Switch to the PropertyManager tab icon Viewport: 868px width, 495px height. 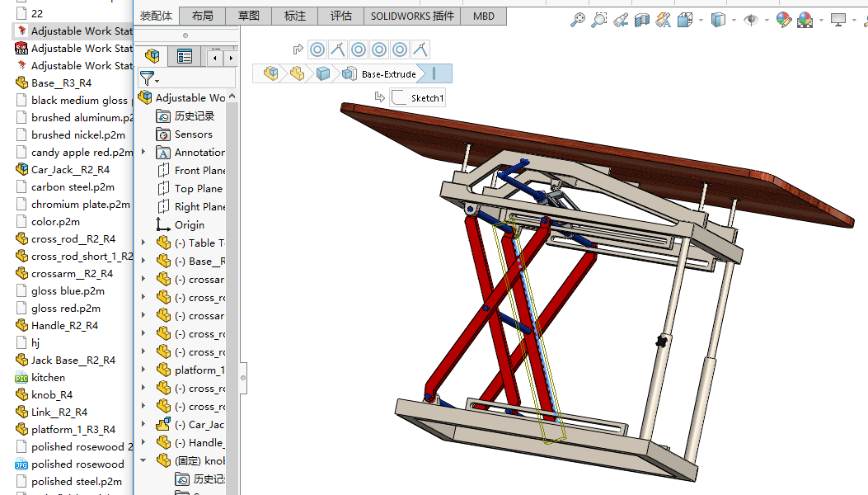185,56
